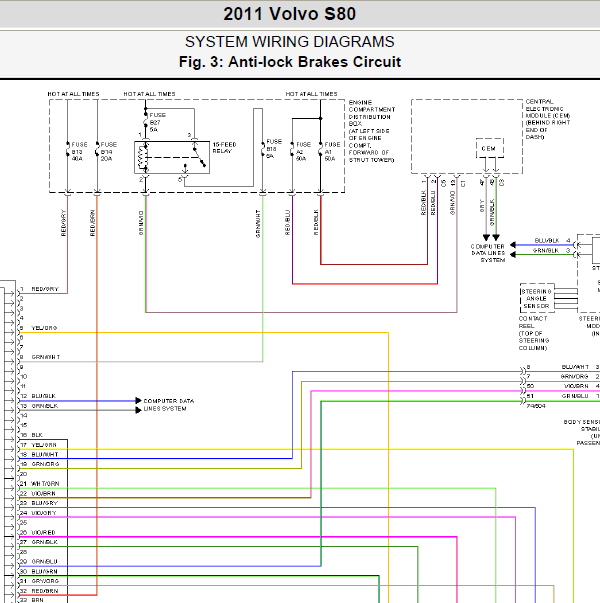Select the FUSE A1 50A label

point(332,152)
